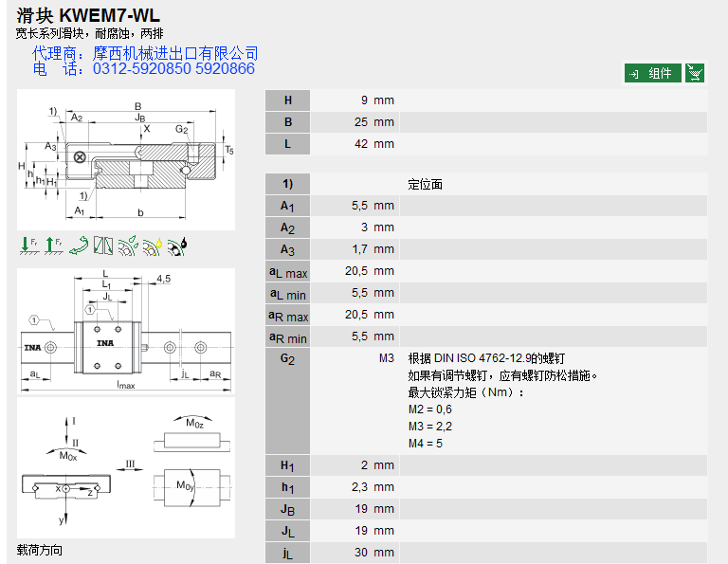Click the bearing icon with green droplets
The image size is (728, 564).
coord(128,245)
